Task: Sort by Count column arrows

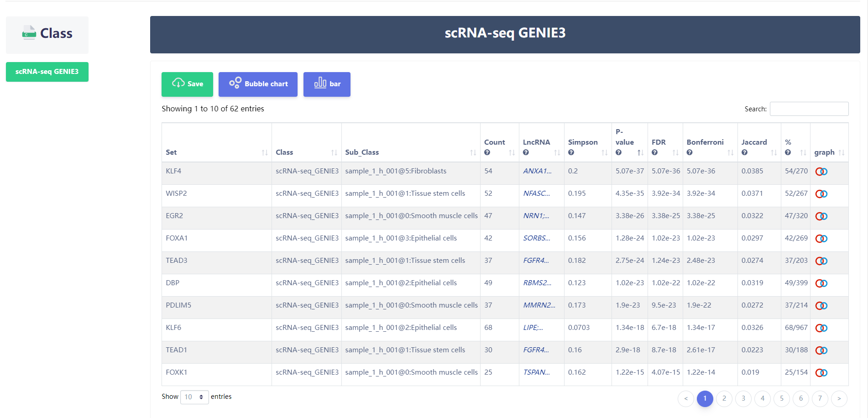Action: [x=512, y=152]
